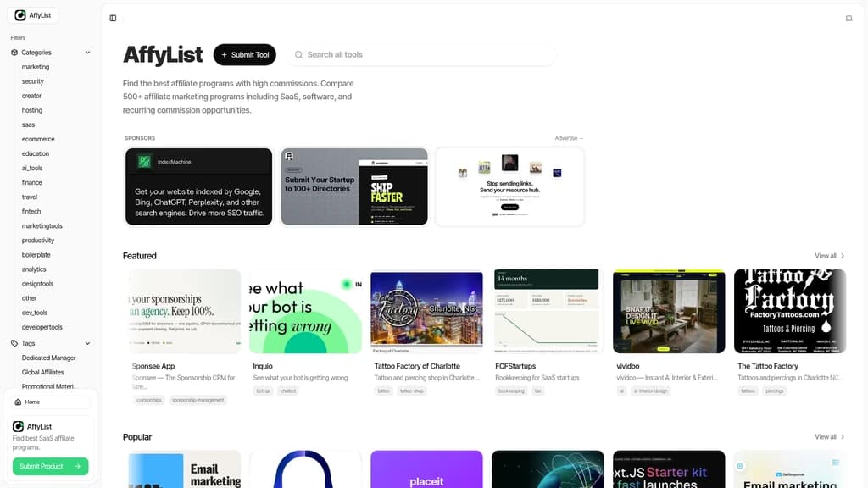Filter by analytics category
Screen dimensions: 868x488
34,269
